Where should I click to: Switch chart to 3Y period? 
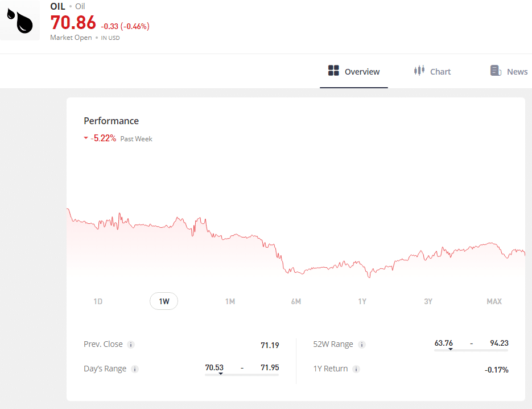pyautogui.click(x=428, y=301)
